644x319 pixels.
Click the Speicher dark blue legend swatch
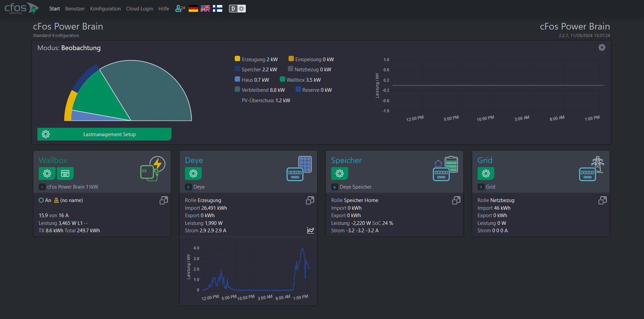pos(237,69)
